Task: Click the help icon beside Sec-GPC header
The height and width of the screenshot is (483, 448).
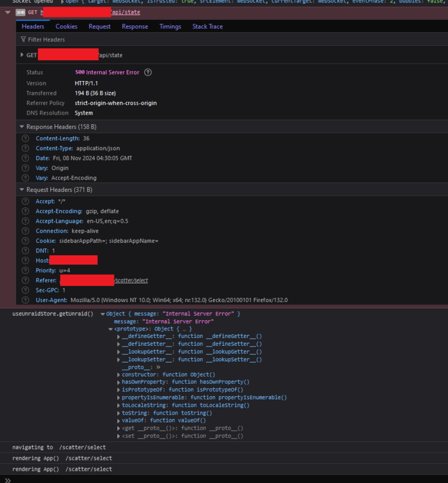Action: point(26,290)
